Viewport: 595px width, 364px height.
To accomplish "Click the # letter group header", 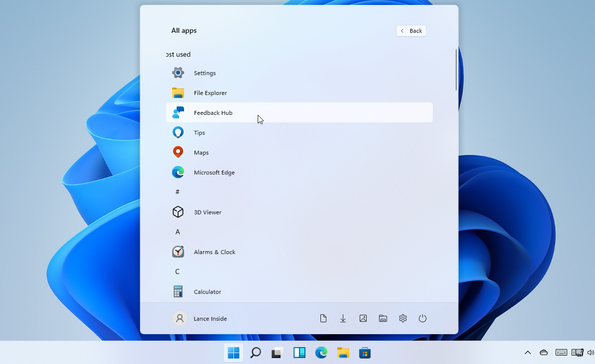I will 178,192.
